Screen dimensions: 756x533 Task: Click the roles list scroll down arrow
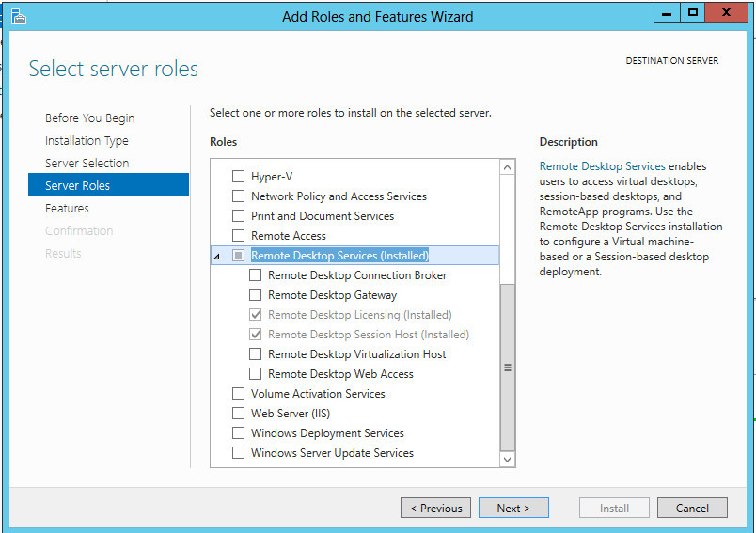pos(507,460)
